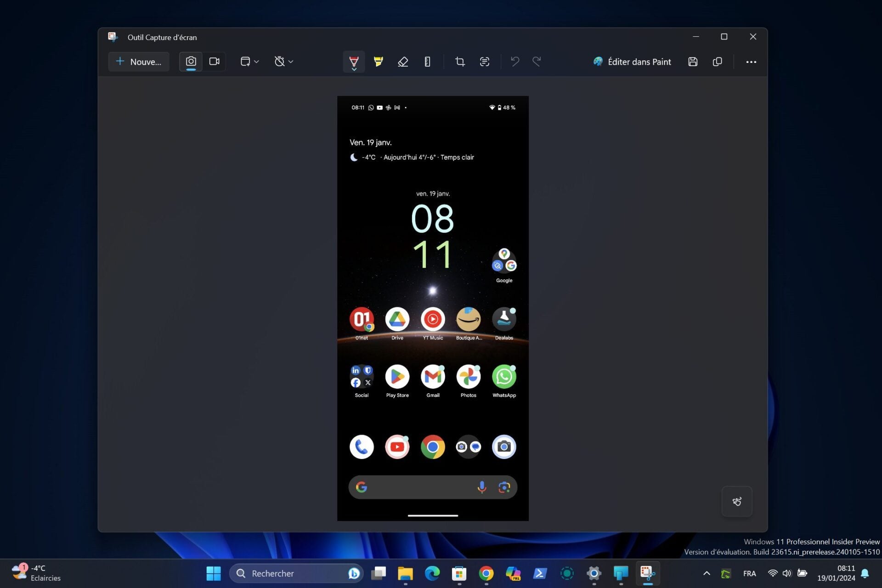Select the red ballpoint pen tool
Viewport: 882px width, 588px height.
pos(354,61)
